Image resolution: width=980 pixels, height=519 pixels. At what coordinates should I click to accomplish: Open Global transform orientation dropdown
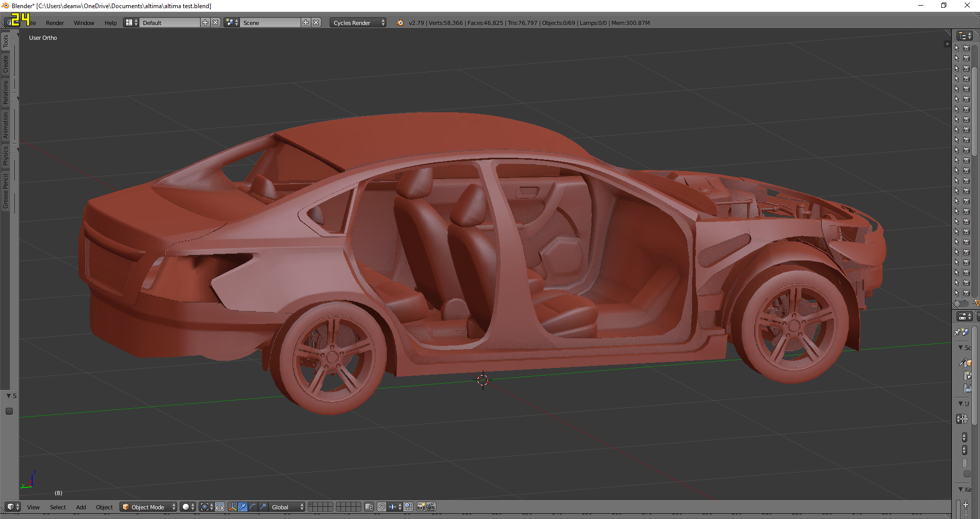(287, 507)
